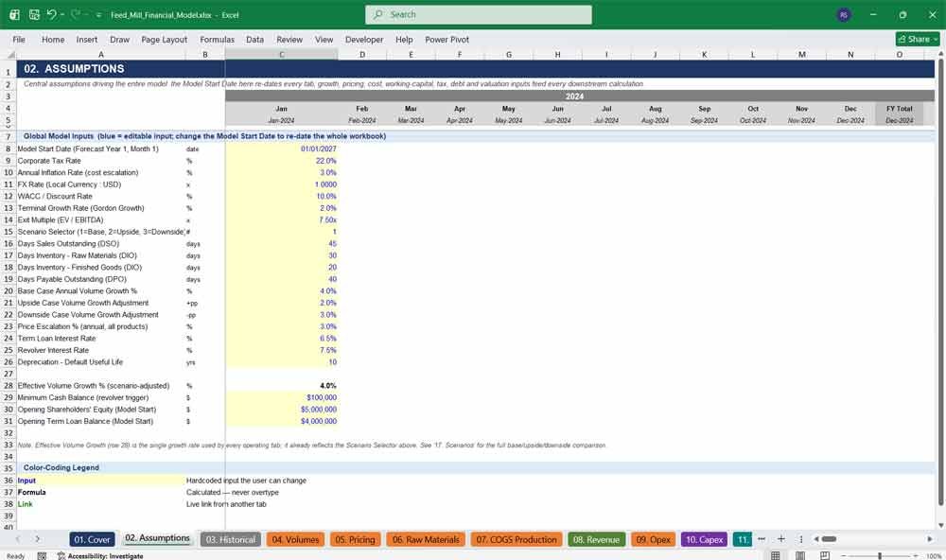
Task: Open the File menu
Action: (19, 39)
